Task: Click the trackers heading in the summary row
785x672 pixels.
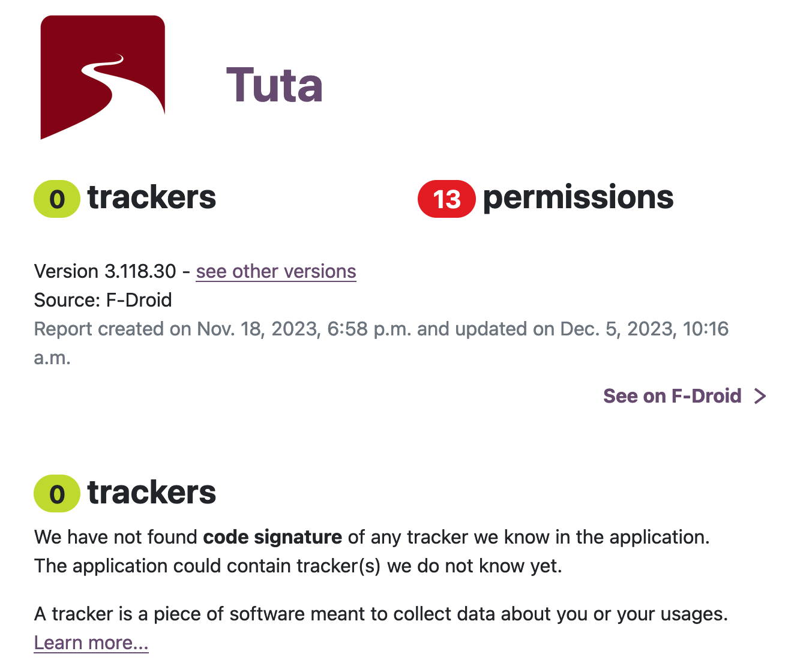Action: click(x=152, y=197)
